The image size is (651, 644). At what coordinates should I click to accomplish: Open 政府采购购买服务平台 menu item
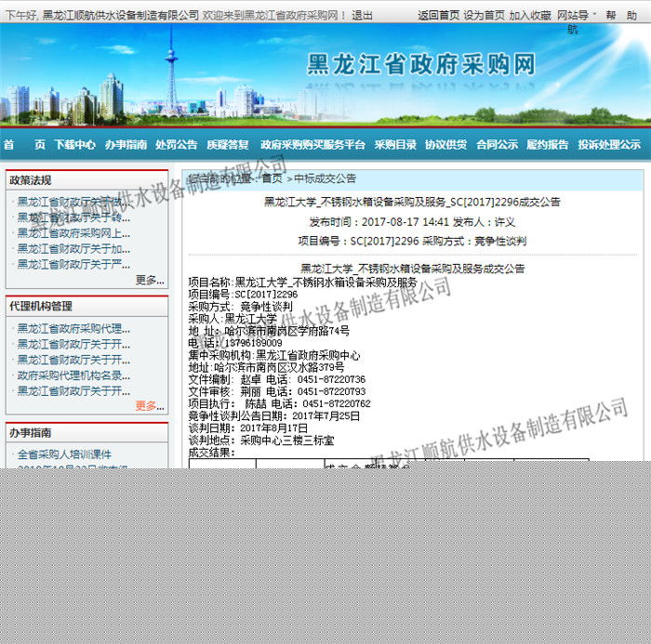[312, 145]
